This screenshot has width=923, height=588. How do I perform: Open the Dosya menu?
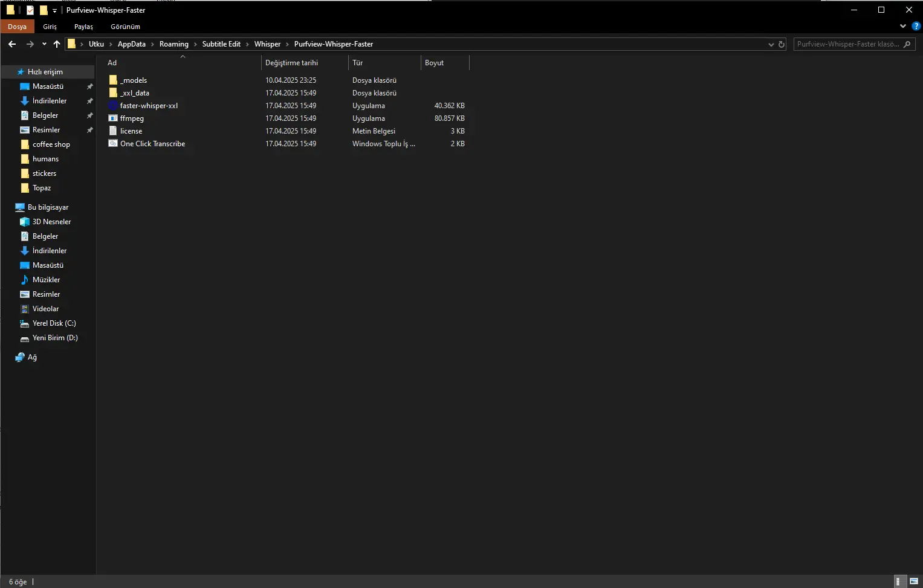(x=17, y=27)
